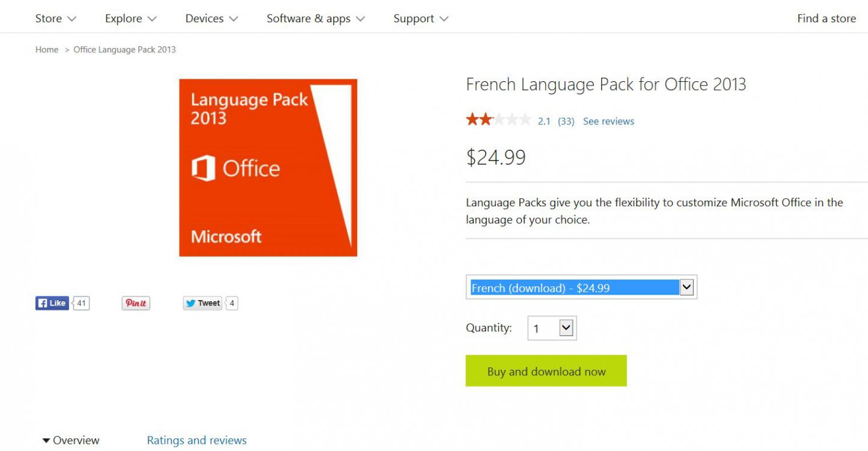Image resolution: width=868 pixels, height=451 pixels.
Task: Go to Home breadcrumb link
Action: click(x=47, y=49)
